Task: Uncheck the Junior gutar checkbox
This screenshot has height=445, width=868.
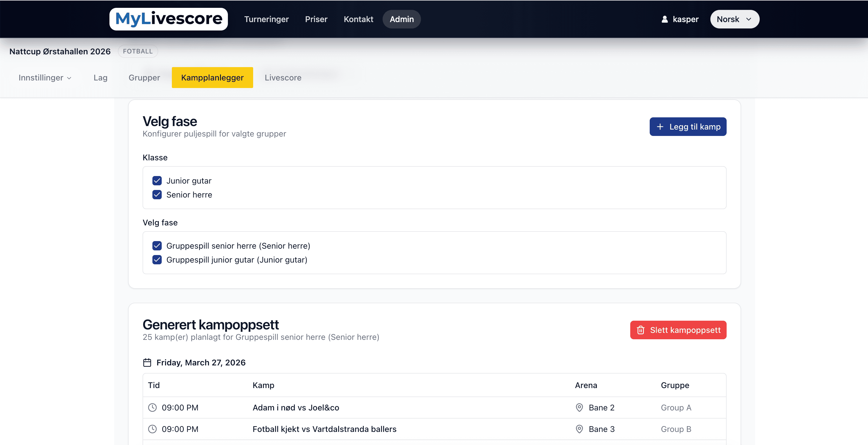Action: pos(157,181)
